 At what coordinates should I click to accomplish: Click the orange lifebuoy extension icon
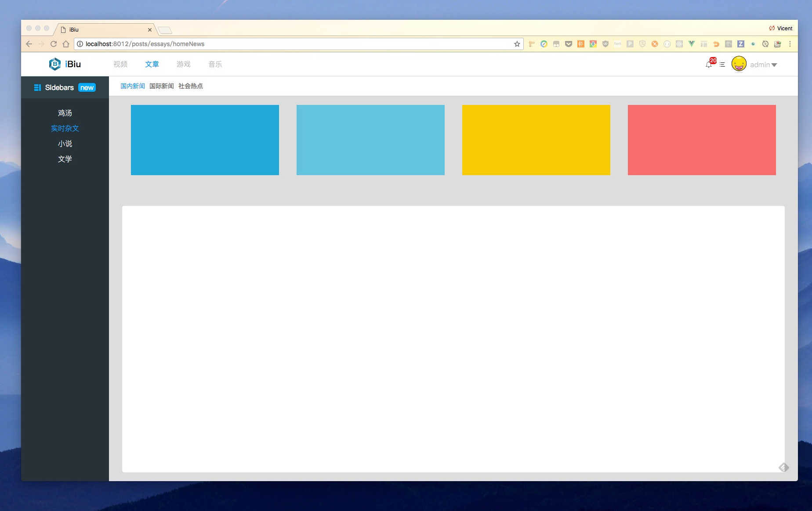tap(655, 44)
